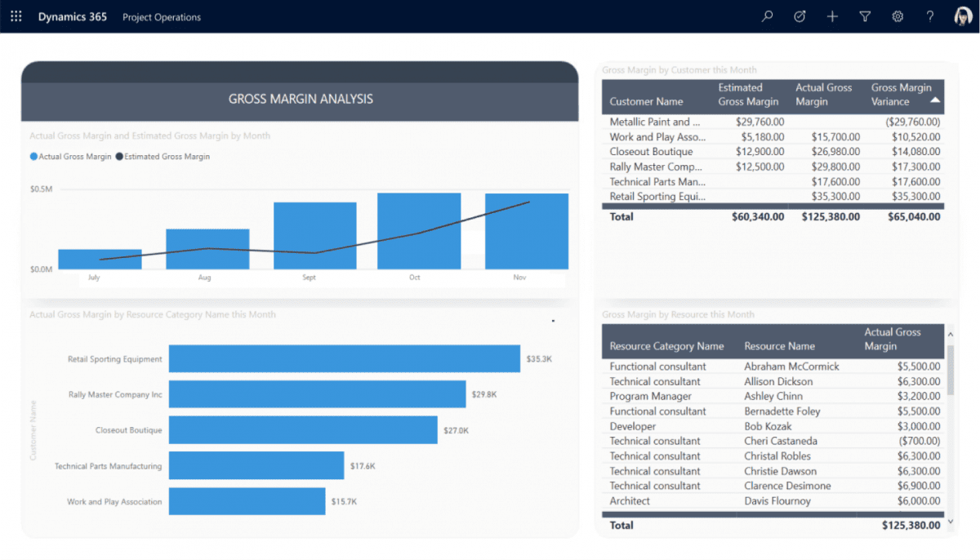Image resolution: width=980 pixels, height=560 pixels.
Task: Click the Gross Margin Variance sort arrow
Action: (935, 100)
